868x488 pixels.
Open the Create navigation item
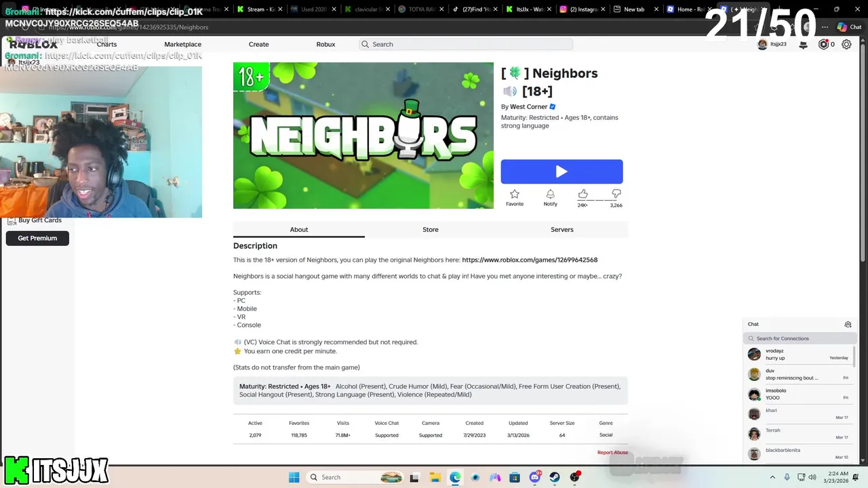tap(258, 44)
